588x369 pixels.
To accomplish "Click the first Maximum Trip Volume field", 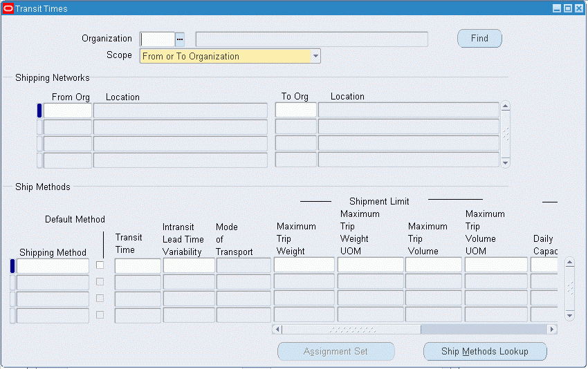I will pos(434,265).
